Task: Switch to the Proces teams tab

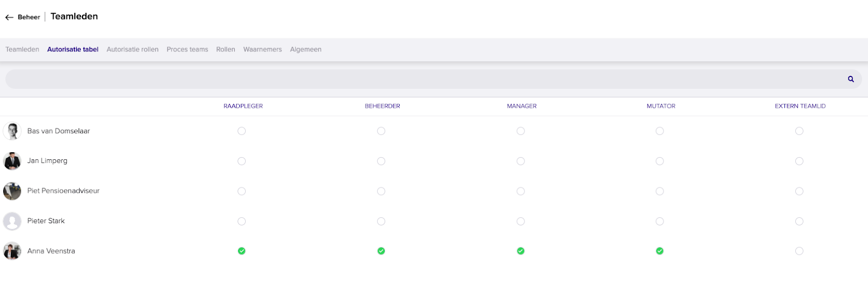Action: click(187, 49)
